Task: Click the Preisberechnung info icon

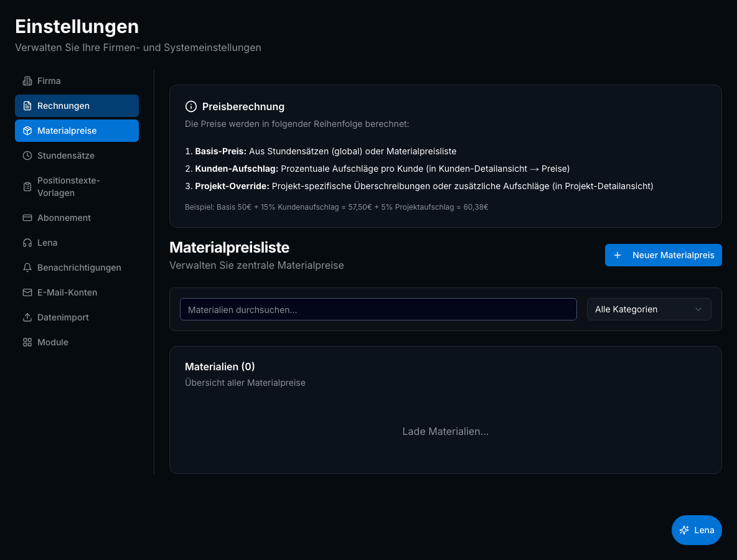Action: [x=191, y=106]
